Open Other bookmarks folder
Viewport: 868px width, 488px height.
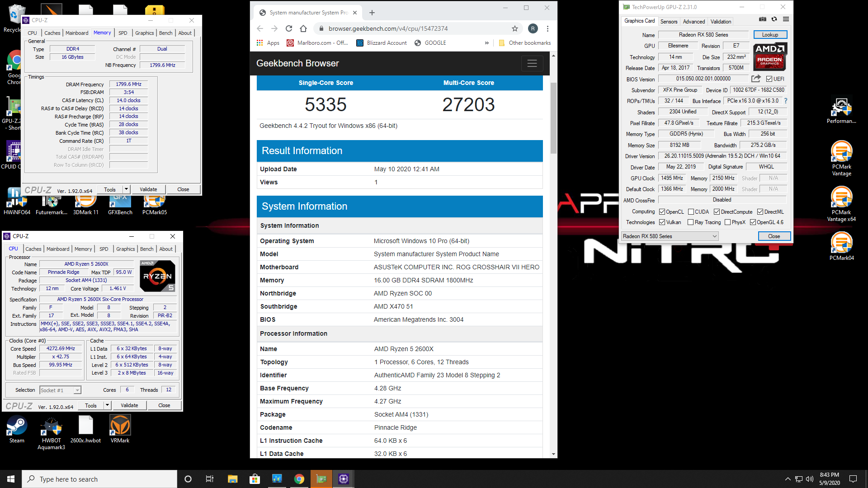click(x=524, y=43)
